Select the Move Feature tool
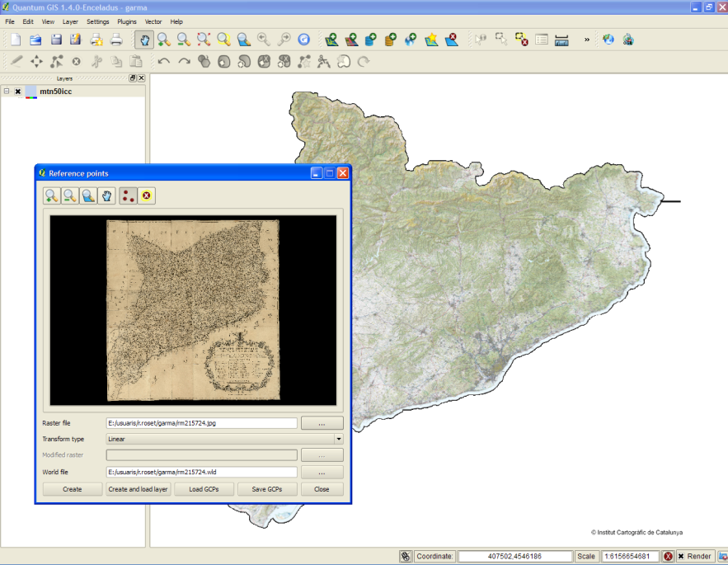The height and width of the screenshot is (565, 728). click(36, 61)
